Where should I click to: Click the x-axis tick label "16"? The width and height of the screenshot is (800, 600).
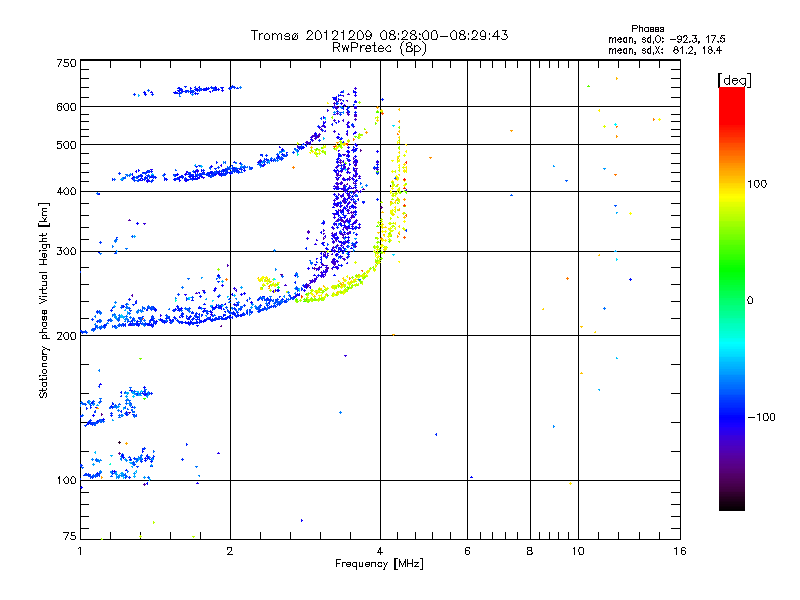680,551
